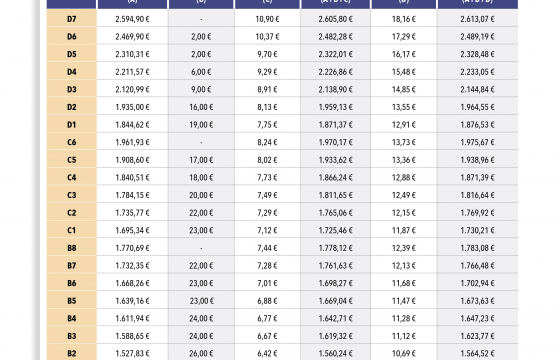
Task: Select the 12,49 € cell in row C3
Action: pyautogui.click(x=404, y=195)
